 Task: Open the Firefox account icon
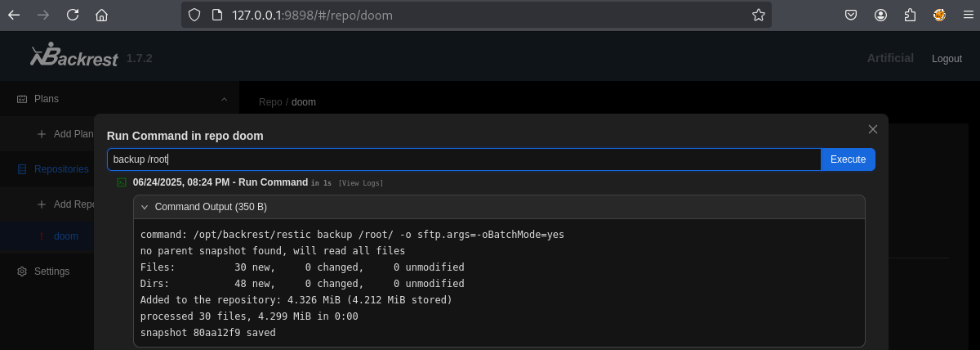pos(880,15)
